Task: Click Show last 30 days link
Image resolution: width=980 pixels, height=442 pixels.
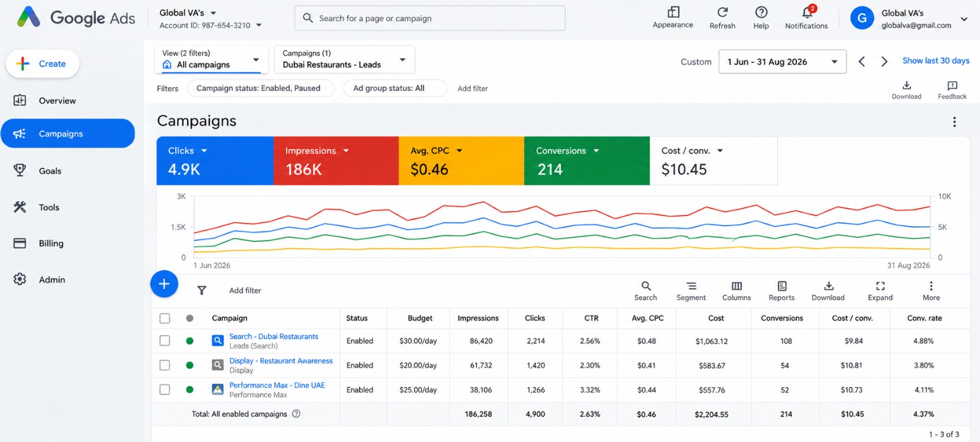Action: tap(936, 61)
